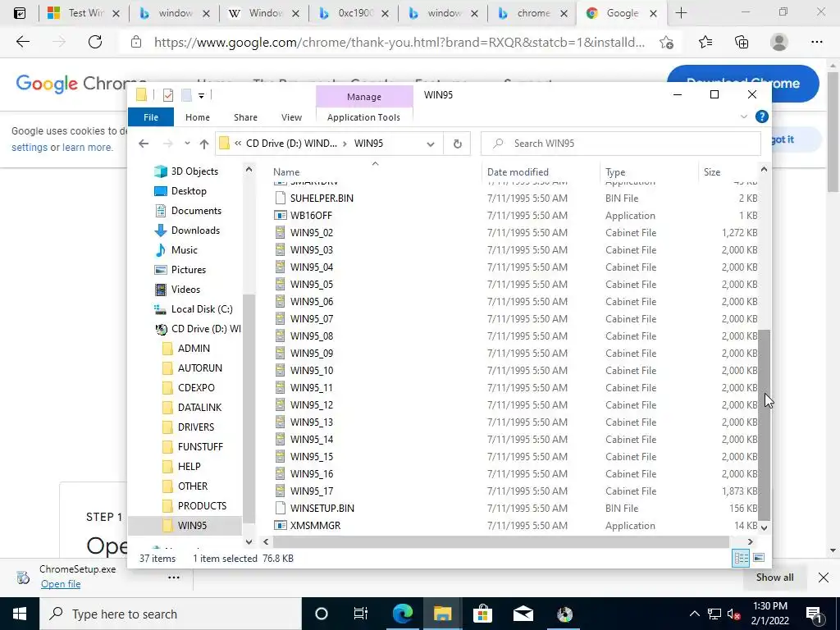Reload the page in Edge
Viewport: 840px width, 630px height.
[95, 42]
